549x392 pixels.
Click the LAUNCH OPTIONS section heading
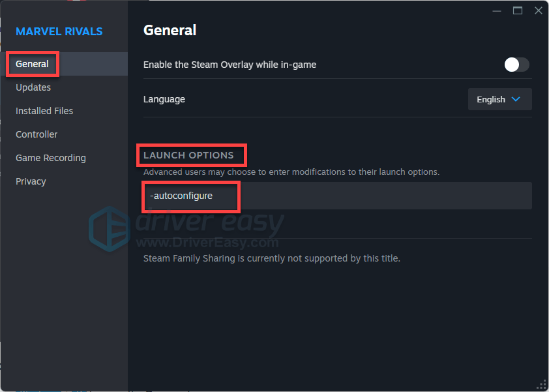click(188, 155)
